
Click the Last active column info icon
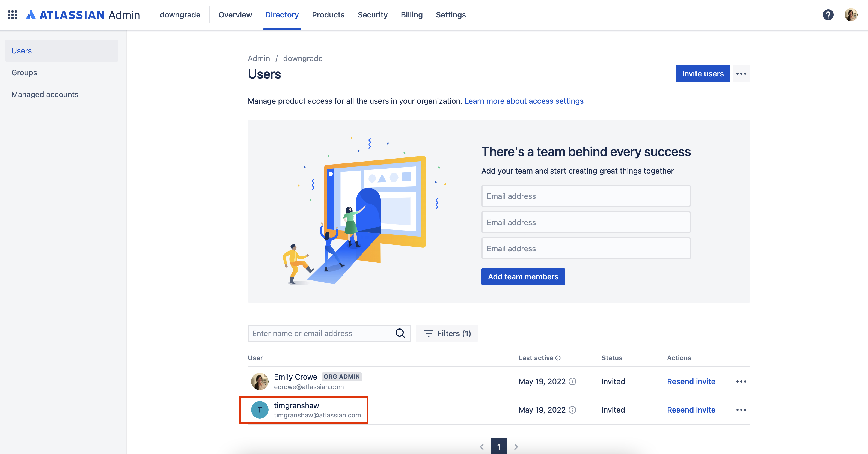pyautogui.click(x=558, y=358)
